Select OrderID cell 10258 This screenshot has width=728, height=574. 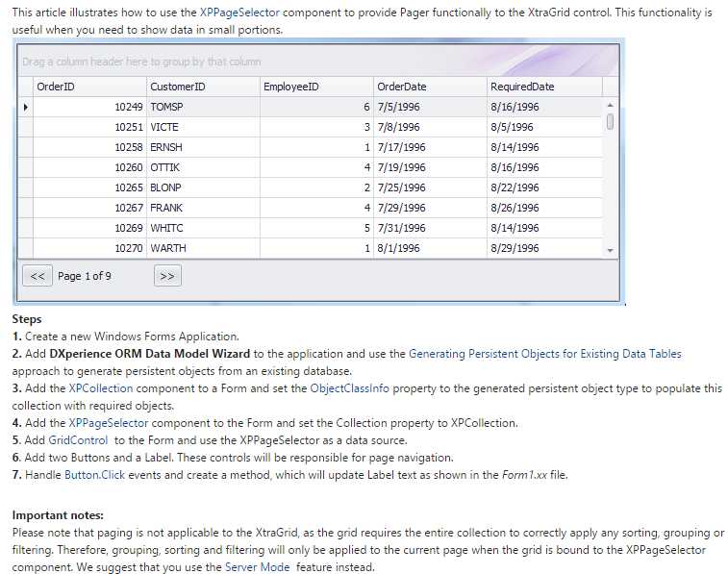89,147
